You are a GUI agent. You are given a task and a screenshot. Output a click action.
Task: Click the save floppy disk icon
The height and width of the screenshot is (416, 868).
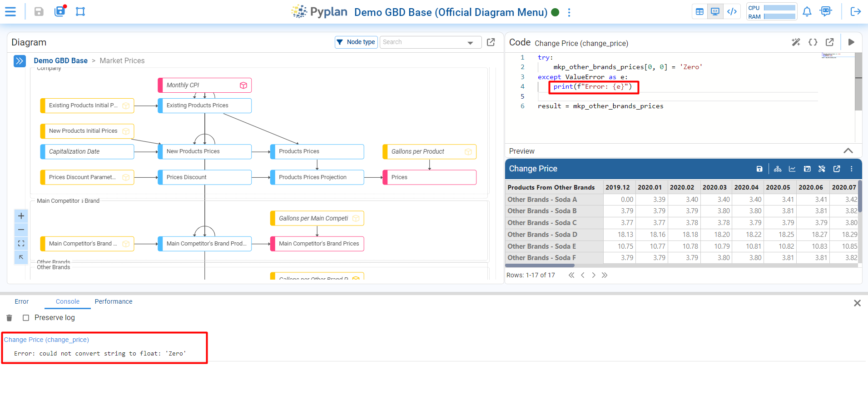39,12
